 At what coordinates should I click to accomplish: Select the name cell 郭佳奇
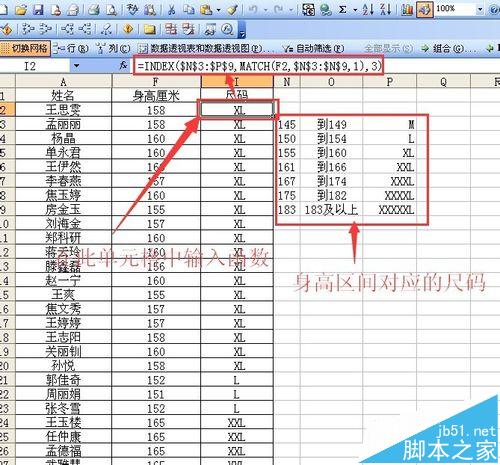[x=63, y=380]
